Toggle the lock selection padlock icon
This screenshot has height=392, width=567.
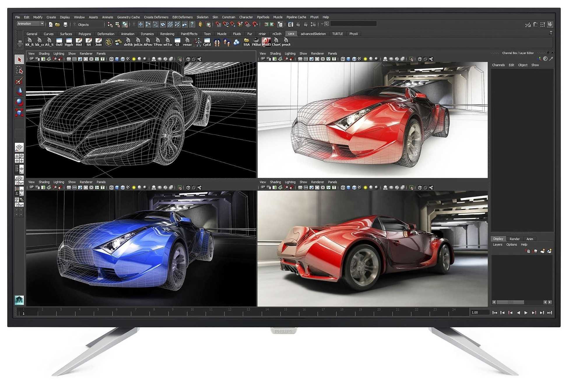click(200, 24)
